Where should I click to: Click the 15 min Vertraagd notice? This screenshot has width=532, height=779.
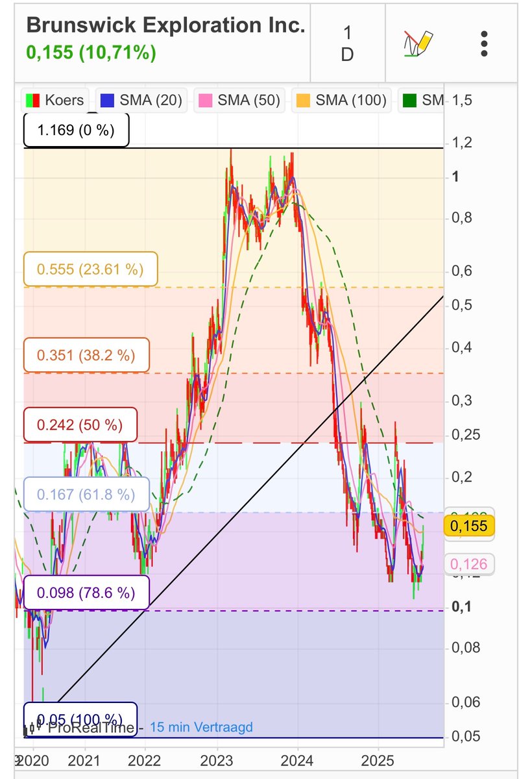point(201,727)
